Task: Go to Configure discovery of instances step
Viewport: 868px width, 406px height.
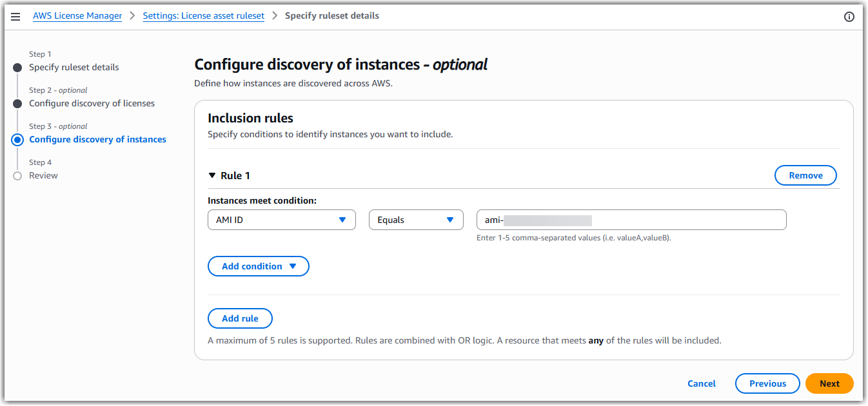Action: click(97, 139)
